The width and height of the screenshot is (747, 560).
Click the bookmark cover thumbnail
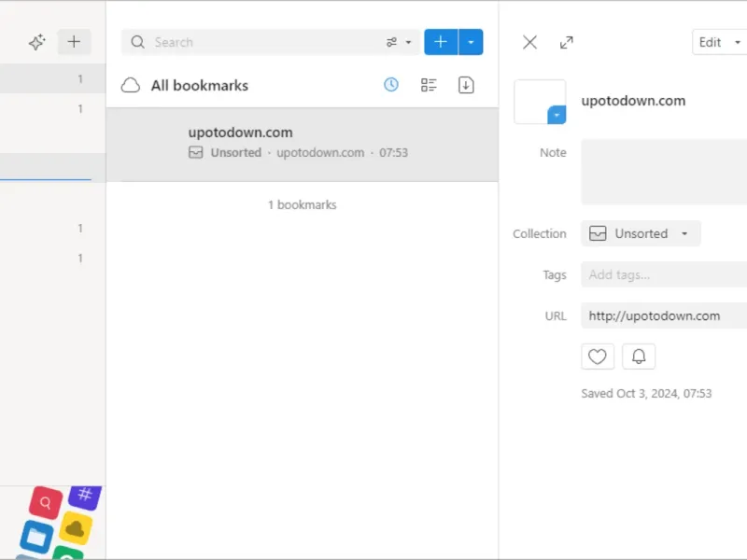click(540, 102)
